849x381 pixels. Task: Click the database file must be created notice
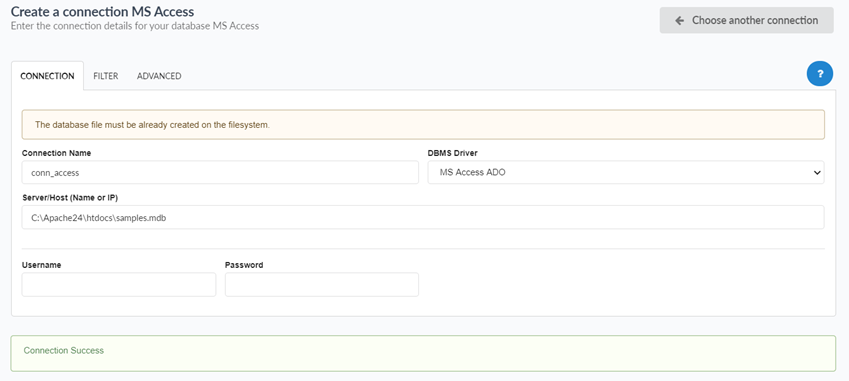(x=423, y=124)
